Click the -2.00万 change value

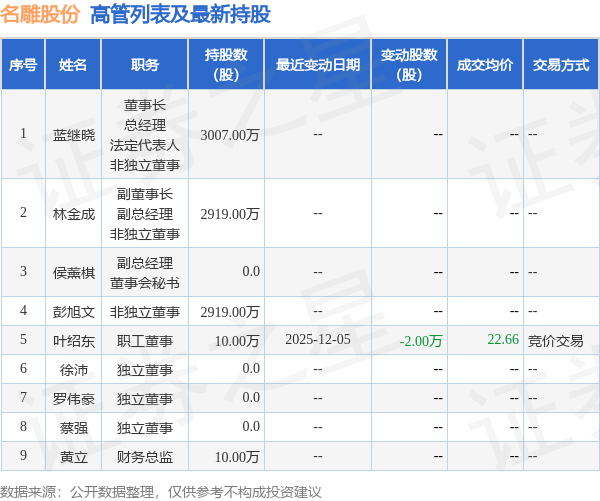[421, 341]
